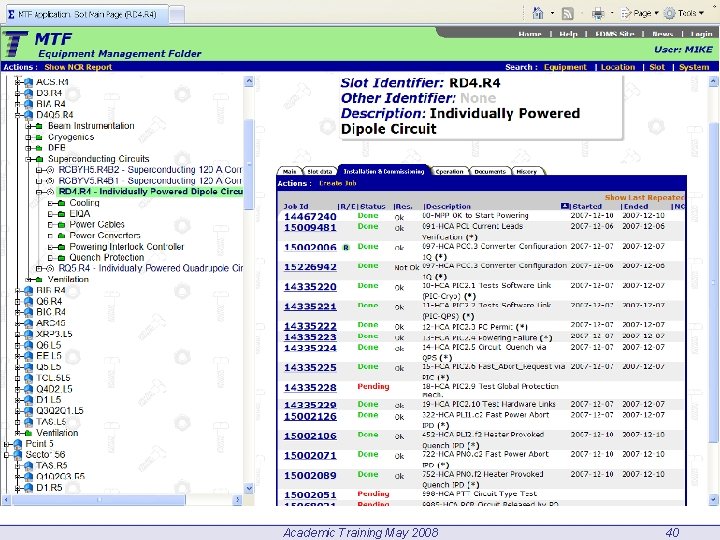Select Powering Interlock Controller tree item
The image size is (720, 540).
click(x=126, y=247)
